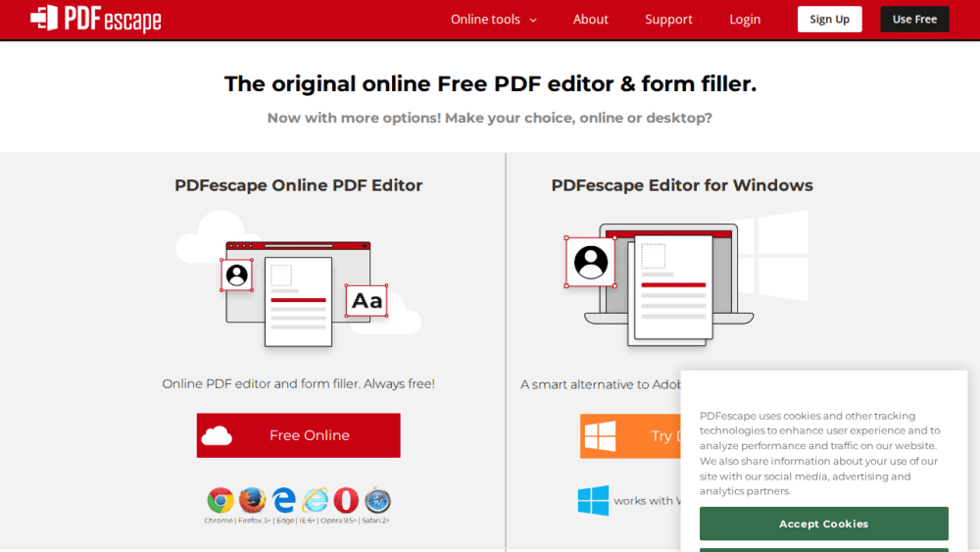Click the blue Windows logo icon

coord(593,500)
